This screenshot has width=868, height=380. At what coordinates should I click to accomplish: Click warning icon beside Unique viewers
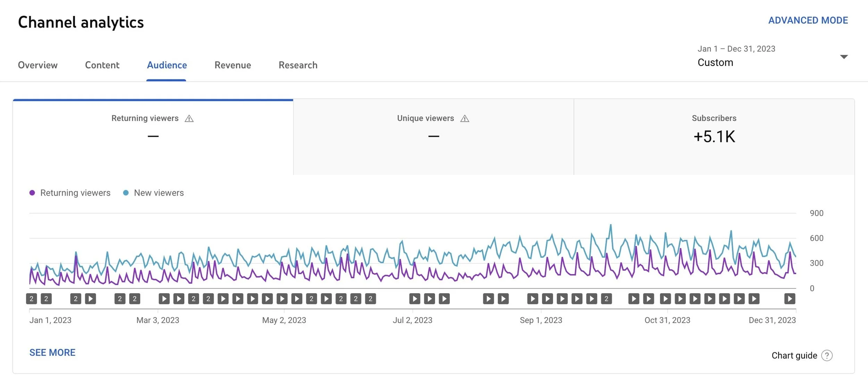pyautogui.click(x=465, y=119)
